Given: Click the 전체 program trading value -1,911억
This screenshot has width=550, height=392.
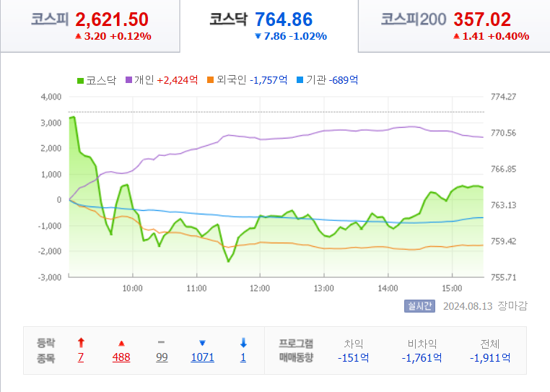Looking at the screenshot, I should (x=490, y=357).
